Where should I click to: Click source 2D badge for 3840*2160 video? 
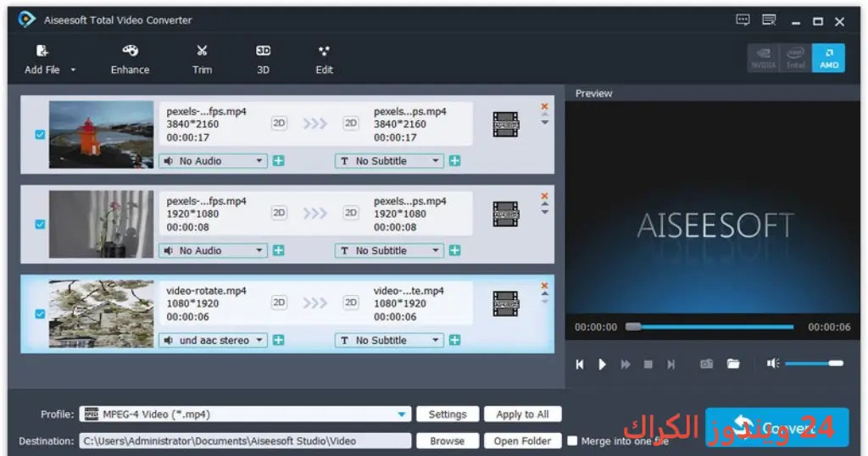tap(279, 123)
